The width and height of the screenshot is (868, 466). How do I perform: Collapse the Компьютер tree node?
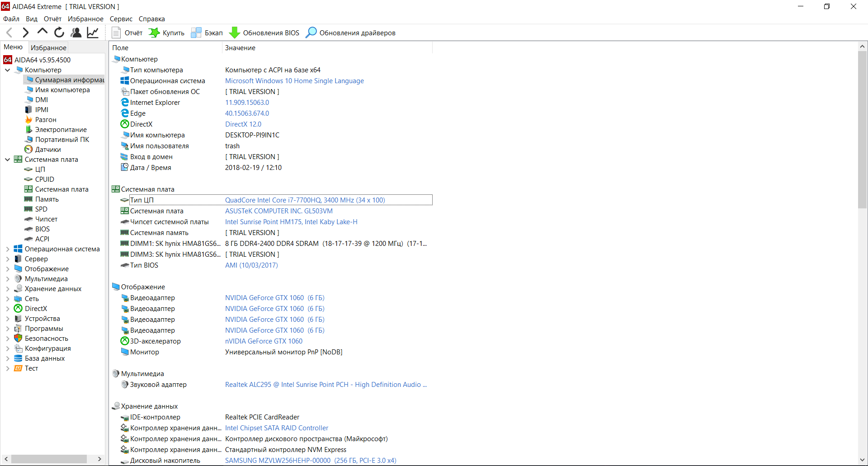click(x=7, y=70)
